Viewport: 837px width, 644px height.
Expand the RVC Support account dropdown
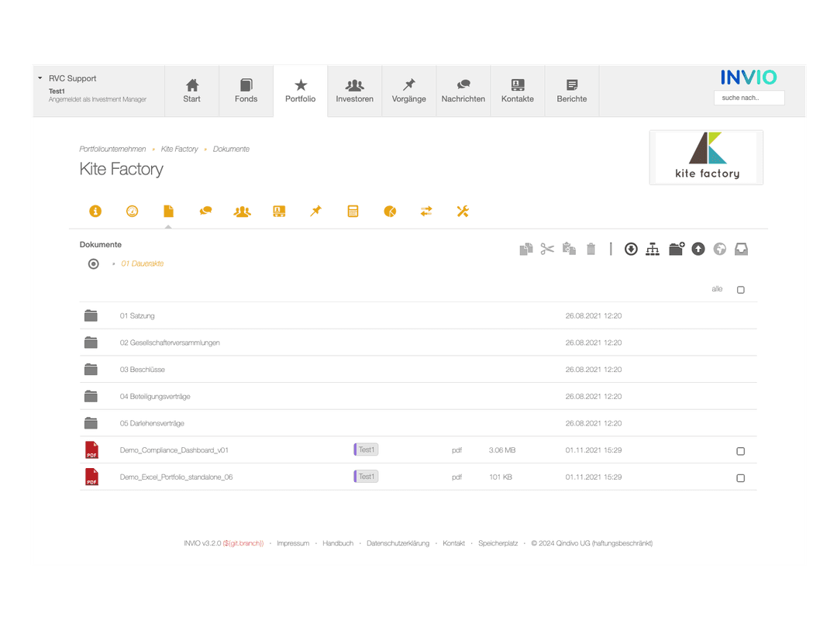coord(40,78)
